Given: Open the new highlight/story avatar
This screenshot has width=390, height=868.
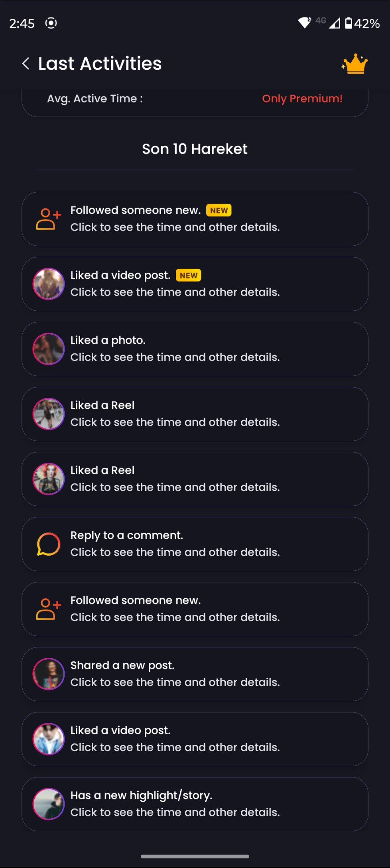Looking at the screenshot, I should tap(49, 804).
